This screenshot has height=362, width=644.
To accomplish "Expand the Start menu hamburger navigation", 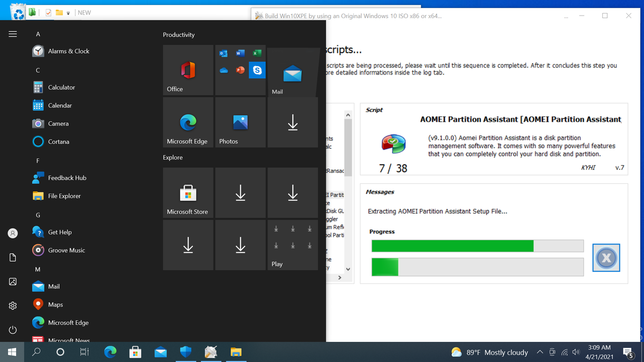I will click(13, 34).
